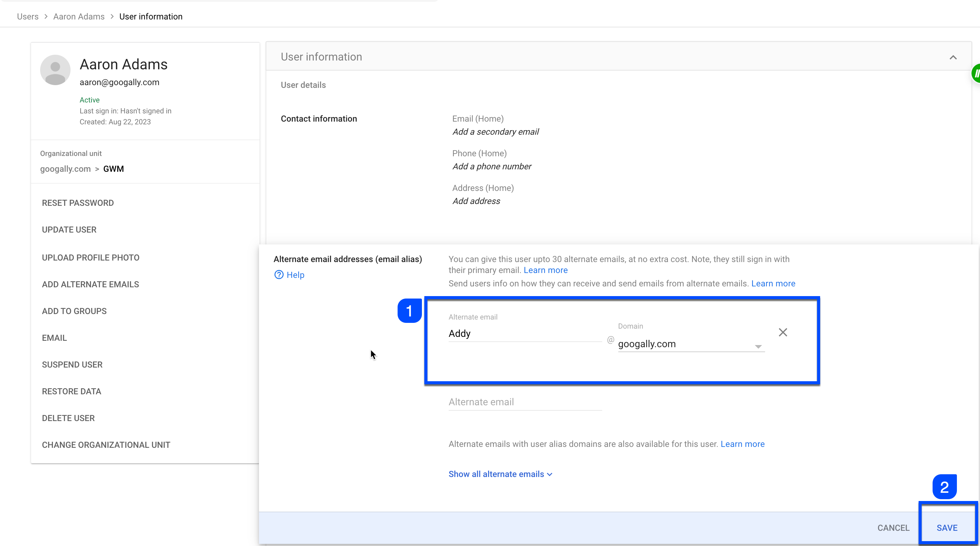Click the green extension icon at right edge
This screenshot has width=980, height=546.
click(976, 73)
